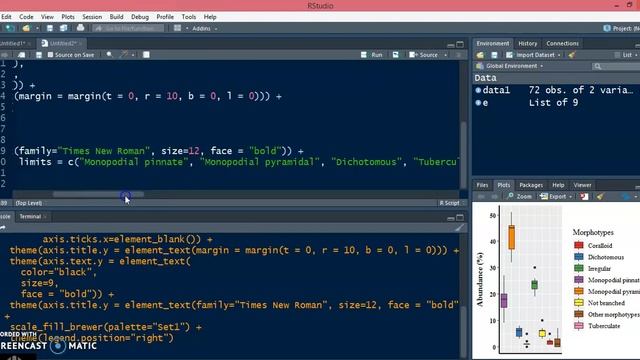The height and width of the screenshot is (360, 640).
Task: Click the save workspace icon in Environment
Action: [x=494, y=55]
